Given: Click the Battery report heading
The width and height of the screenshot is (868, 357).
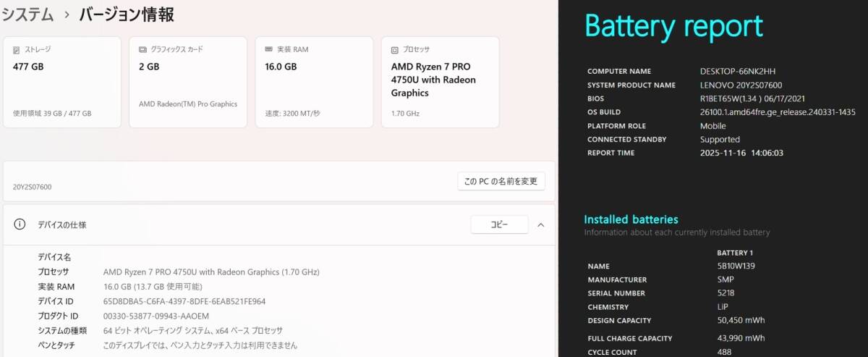Looking at the screenshot, I should tap(673, 27).
